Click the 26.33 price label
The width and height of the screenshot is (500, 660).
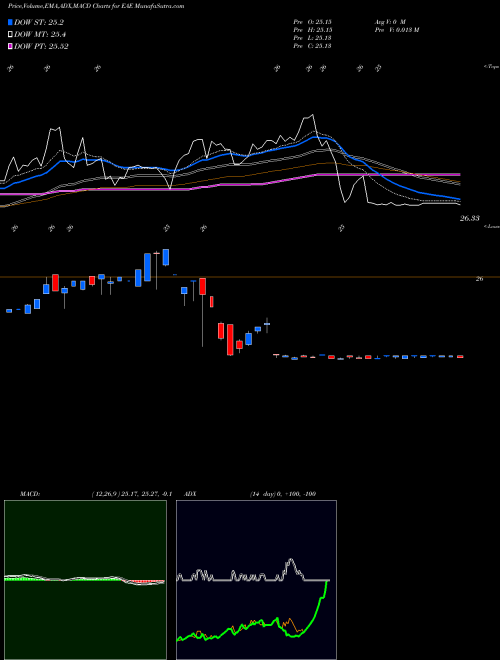(469, 218)
